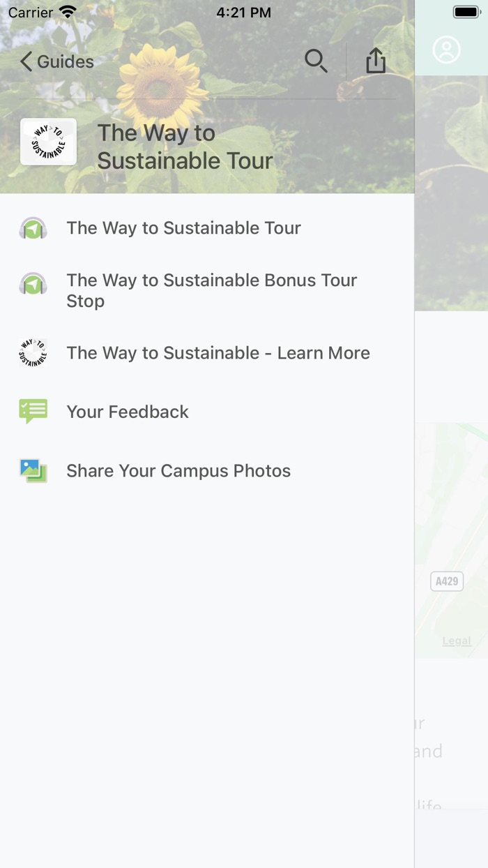Viewport: 488px width, 868px height.
Task: Open the green feedback speech-bubble icon
Action: 32,412
